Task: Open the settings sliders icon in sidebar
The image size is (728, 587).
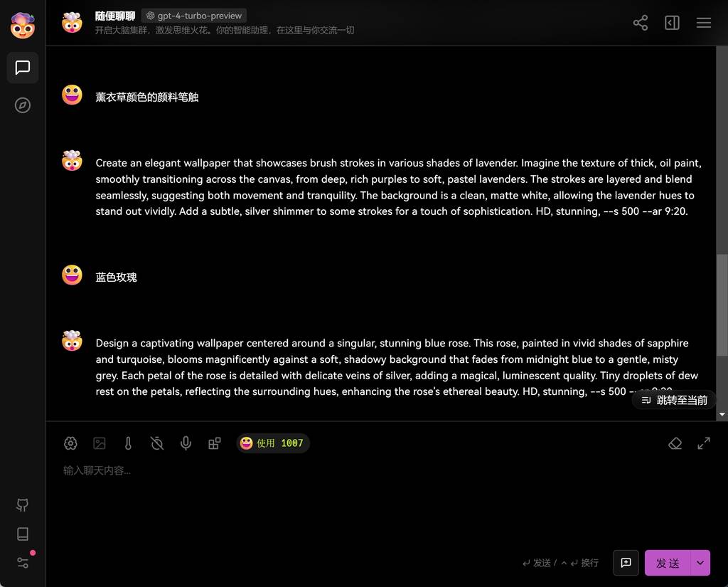Action: pyautogui.click(x=22, y=562)
